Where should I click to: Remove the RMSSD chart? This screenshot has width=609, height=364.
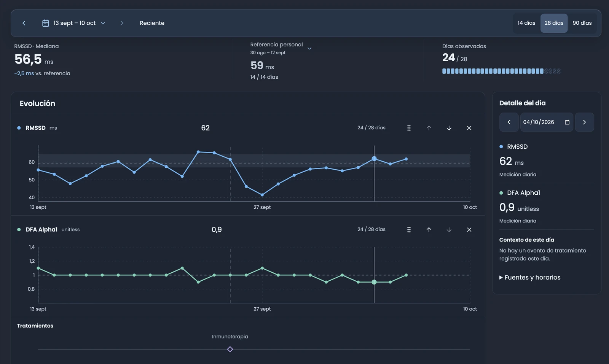click(469, 128)
